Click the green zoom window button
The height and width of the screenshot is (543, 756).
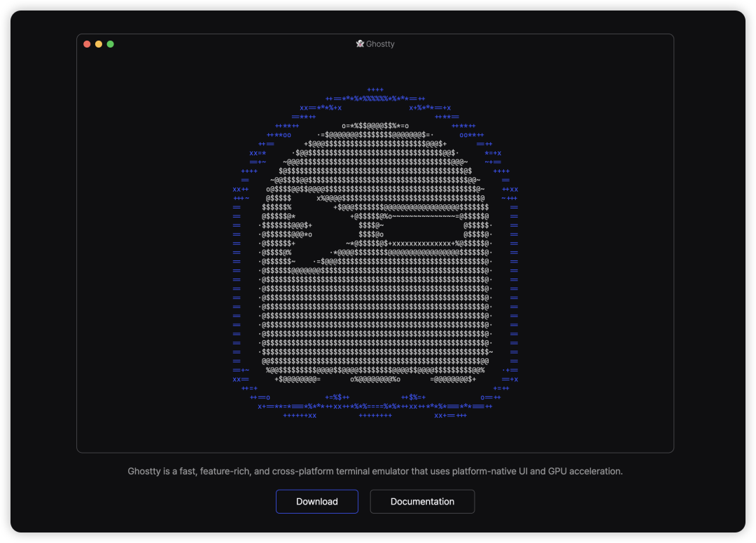click(x=111, y=44)
